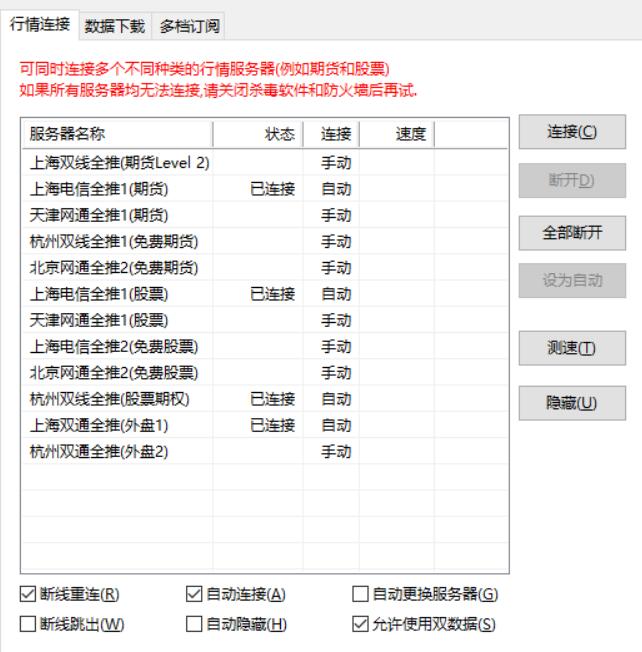Click 手动 in the 上海双线全推(期货Level 2) row
The width and height of the screenshot is (642, 652).
tap(336, 163)
